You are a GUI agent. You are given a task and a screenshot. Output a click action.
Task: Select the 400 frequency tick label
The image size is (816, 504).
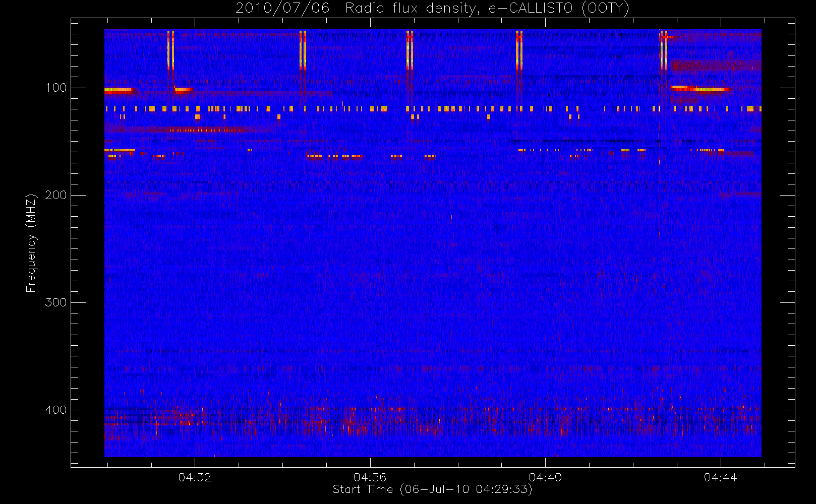point(55,410)
